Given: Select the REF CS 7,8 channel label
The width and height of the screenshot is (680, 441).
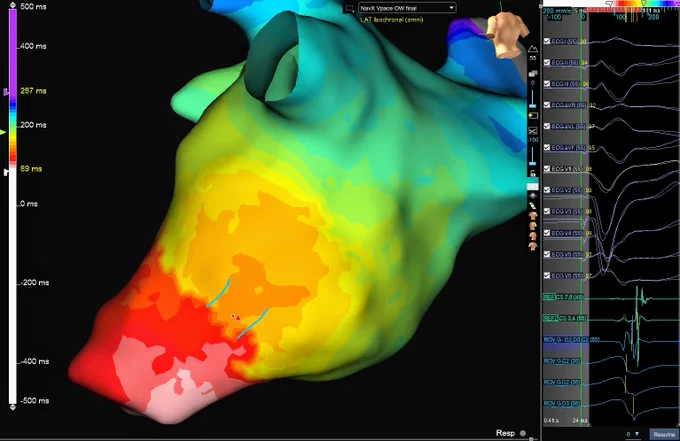Looking at the screenshot, I should pyautogui.click(x=563, y=297).
